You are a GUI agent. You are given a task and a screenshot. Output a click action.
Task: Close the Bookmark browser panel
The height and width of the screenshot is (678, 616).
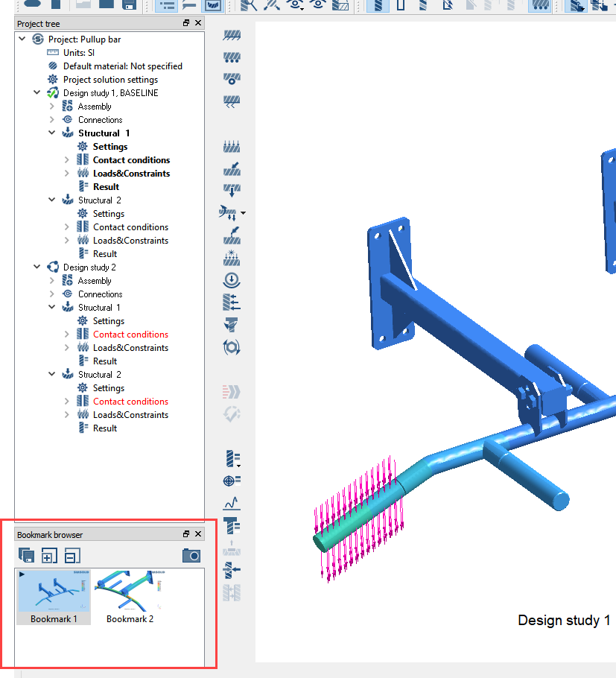pyautogui.click(x=198, y=534)
